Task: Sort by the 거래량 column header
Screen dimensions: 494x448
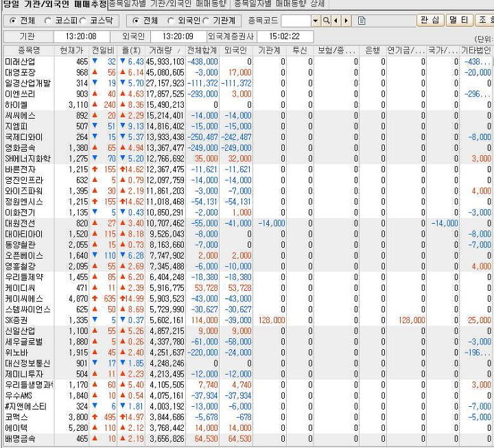Action: (165, 50)
